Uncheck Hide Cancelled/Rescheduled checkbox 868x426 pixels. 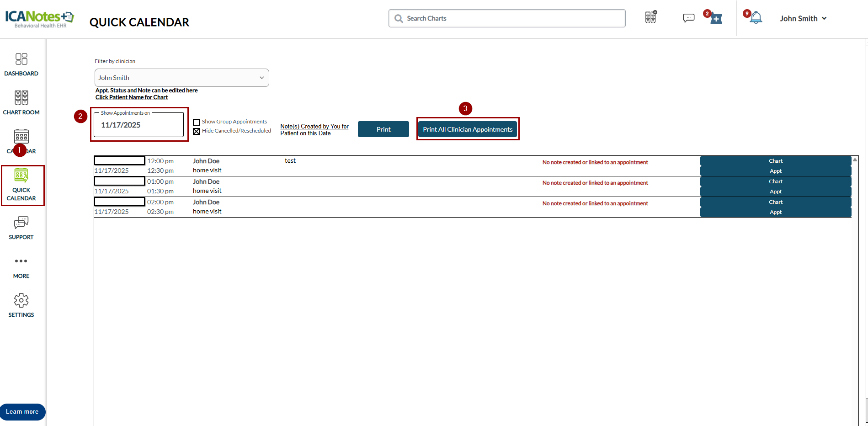point(197,131)
